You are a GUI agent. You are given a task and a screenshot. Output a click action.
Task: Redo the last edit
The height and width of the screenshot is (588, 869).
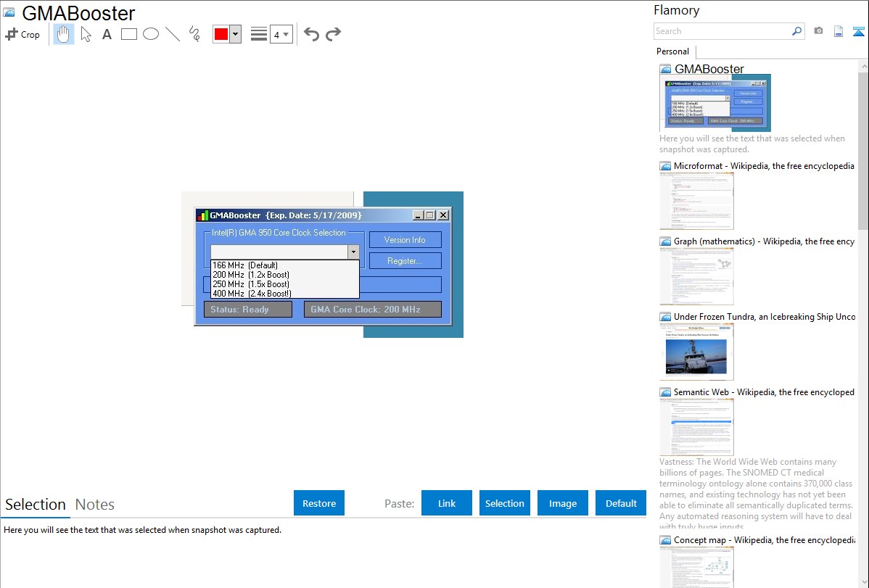pos(333,34)
